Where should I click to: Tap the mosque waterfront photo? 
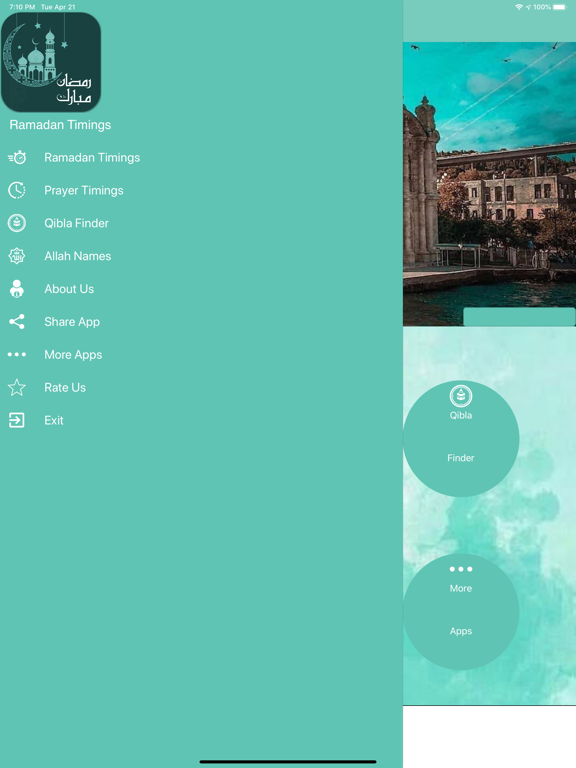tap(489, 184)
